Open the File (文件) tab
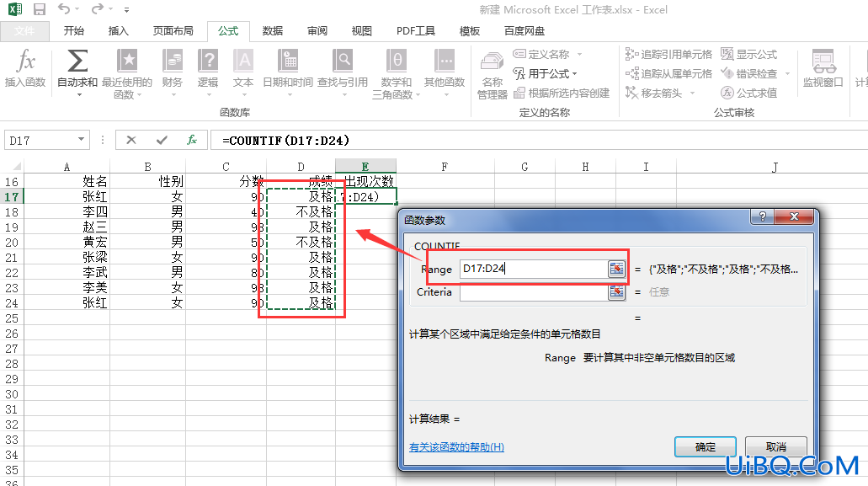The width and height of the screenshot is (868, 486). (x=24, y=31)
